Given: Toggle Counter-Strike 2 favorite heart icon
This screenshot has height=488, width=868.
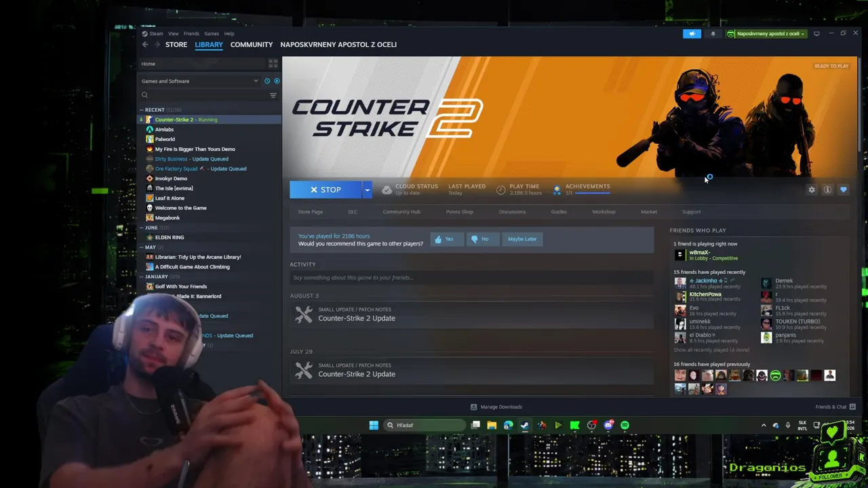Looking at the screenshot, I should (x=844, y=190).
